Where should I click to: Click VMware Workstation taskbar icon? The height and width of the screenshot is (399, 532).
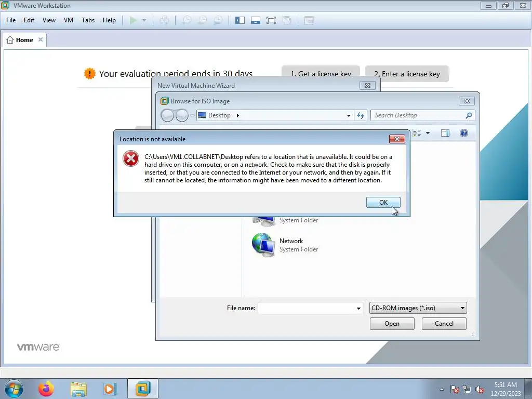point(143,389)
